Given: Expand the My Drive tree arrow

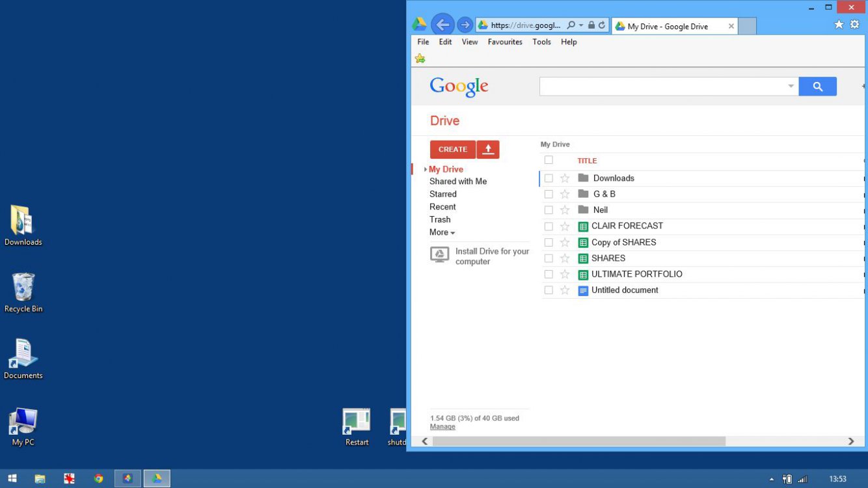Looking at the screenshot, I should point(426,169).
